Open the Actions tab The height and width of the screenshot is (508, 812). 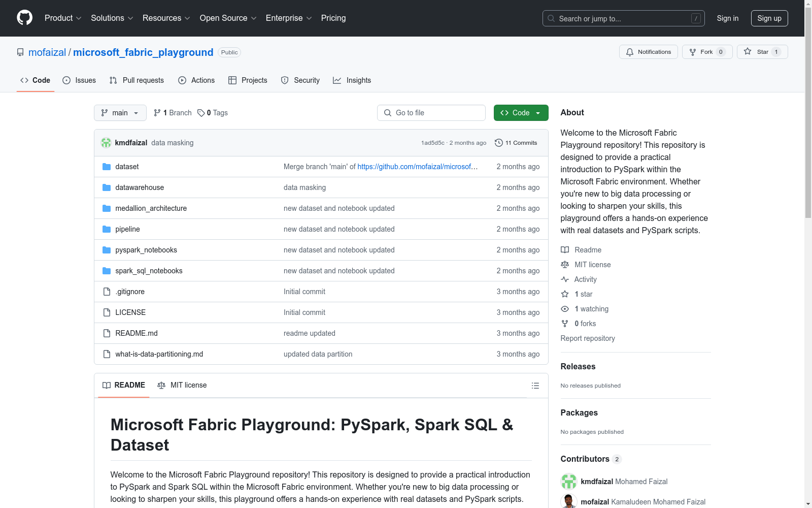pyautogui.click(x=196, y=80)
